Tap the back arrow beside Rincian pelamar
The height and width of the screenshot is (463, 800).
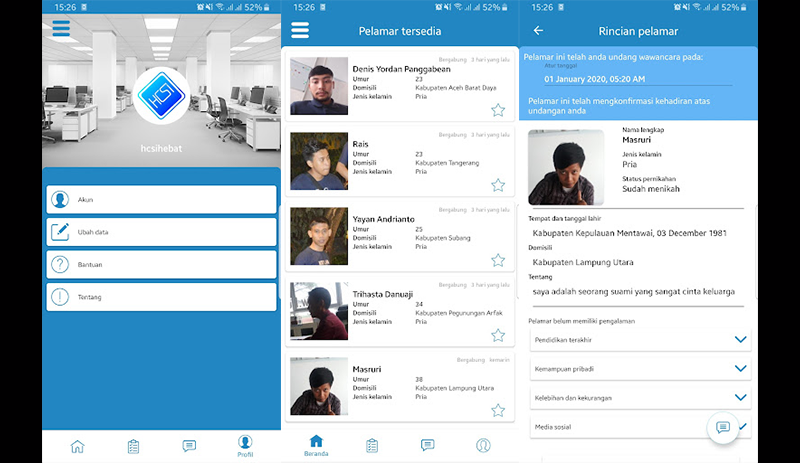pos(538,31)
